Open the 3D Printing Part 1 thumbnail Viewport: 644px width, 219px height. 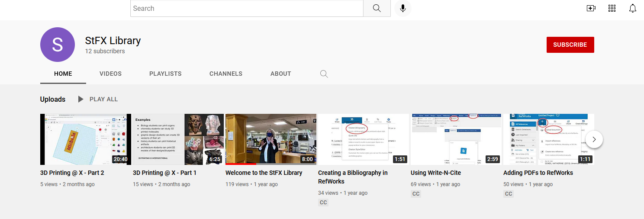click(178, 139)
